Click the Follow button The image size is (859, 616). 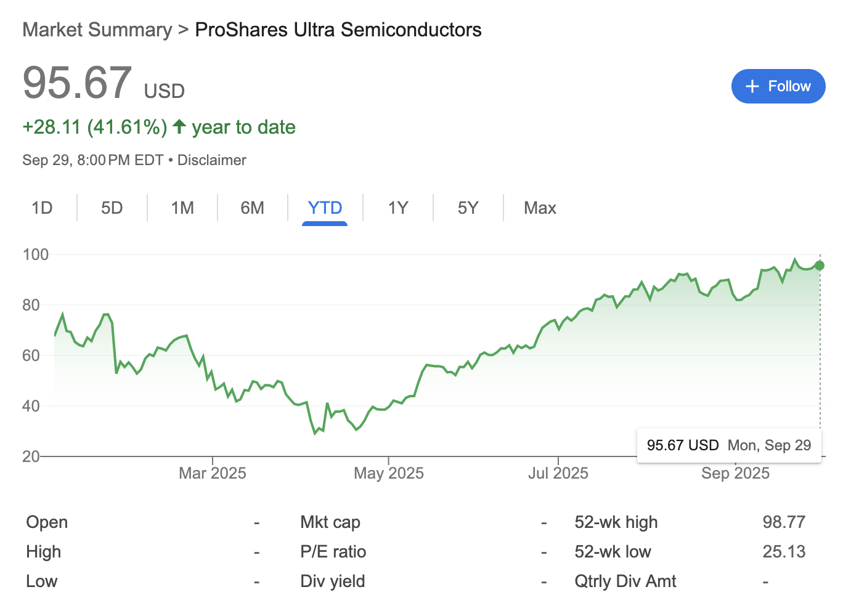pos(778,86)
